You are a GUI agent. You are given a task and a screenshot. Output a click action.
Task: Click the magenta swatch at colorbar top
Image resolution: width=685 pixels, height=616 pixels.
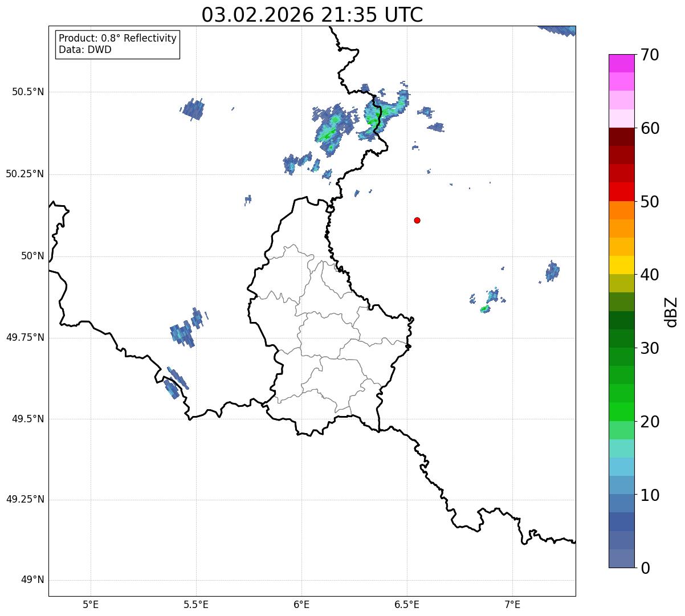point(621,63)
